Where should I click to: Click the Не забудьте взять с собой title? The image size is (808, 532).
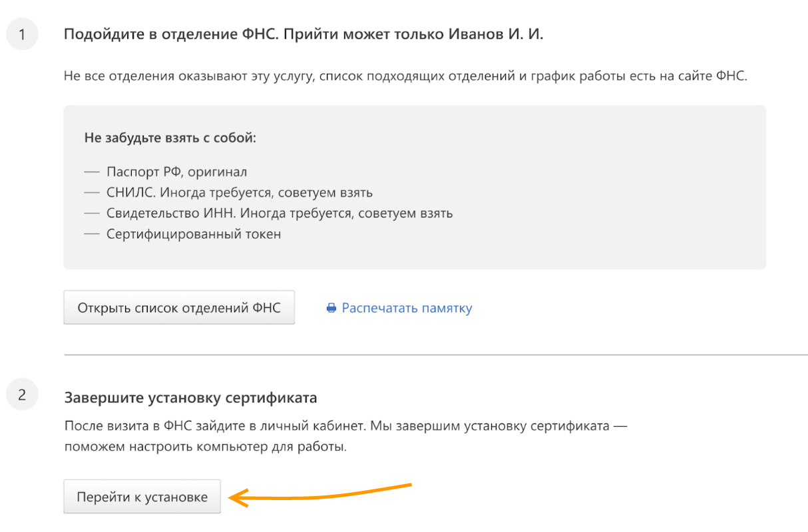pos(170,138)
